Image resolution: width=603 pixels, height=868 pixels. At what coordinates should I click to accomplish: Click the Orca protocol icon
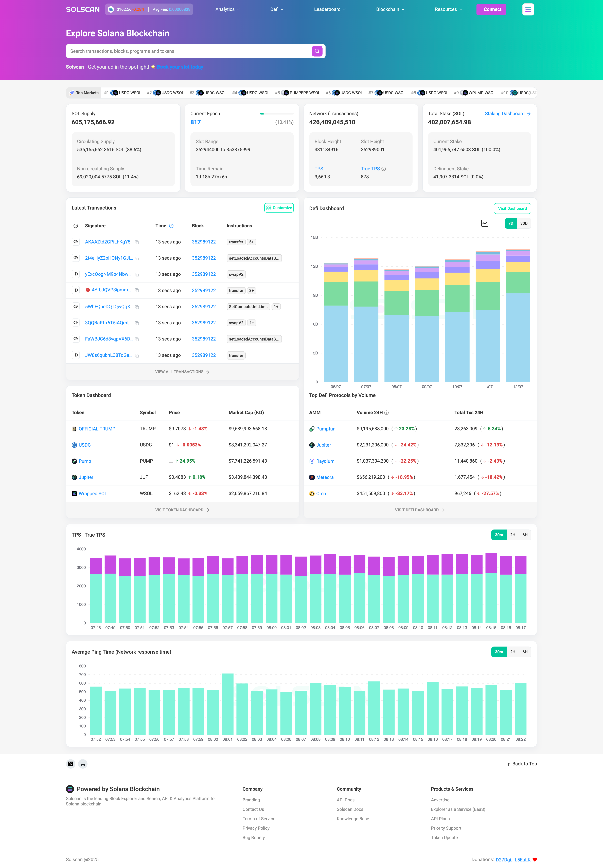(x=312, y=494)
